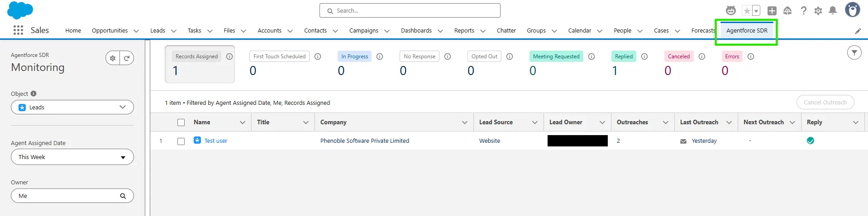The width and height of the screenshot is (868, 216).
Task: Click the Monitoring refresh icon
Action: tap(127, 58)
